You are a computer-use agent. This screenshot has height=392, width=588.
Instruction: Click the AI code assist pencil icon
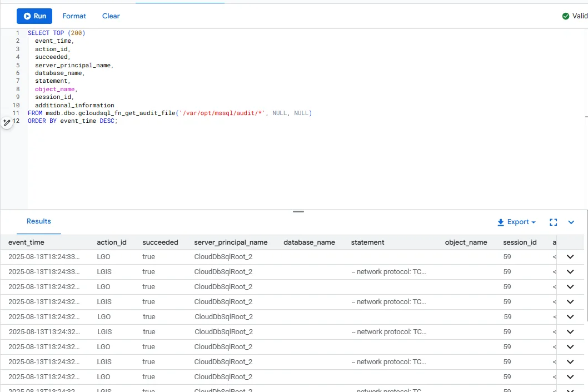7,122
